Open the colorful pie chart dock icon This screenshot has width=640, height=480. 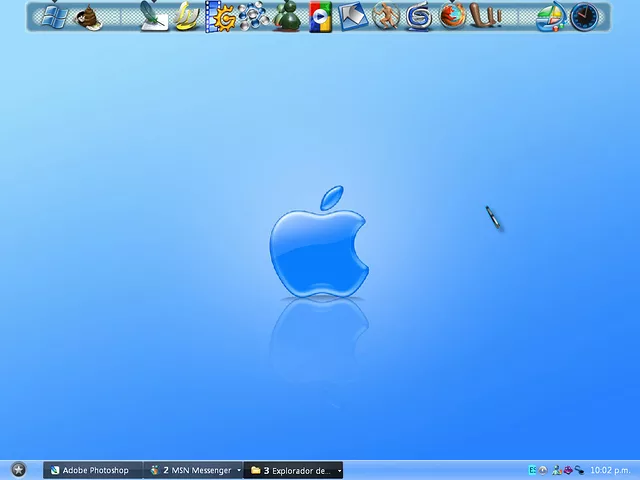[552, 17]
